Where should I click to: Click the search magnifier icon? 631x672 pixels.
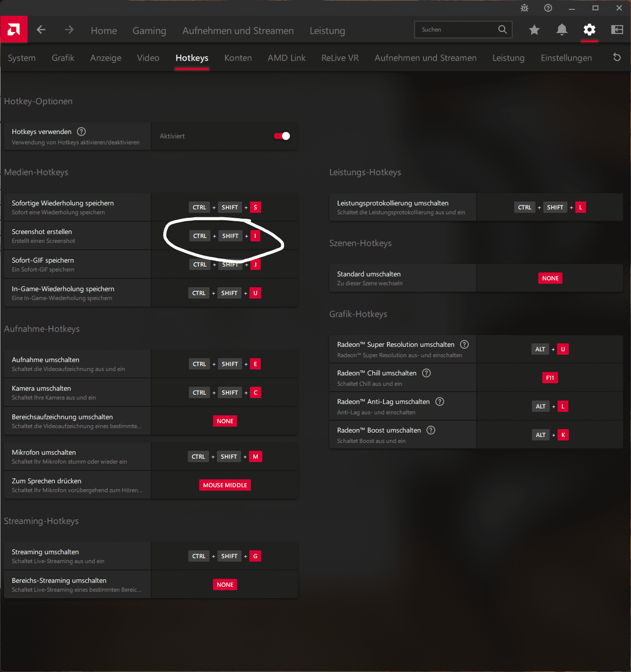pyautogui.click(x=502, y=30)
